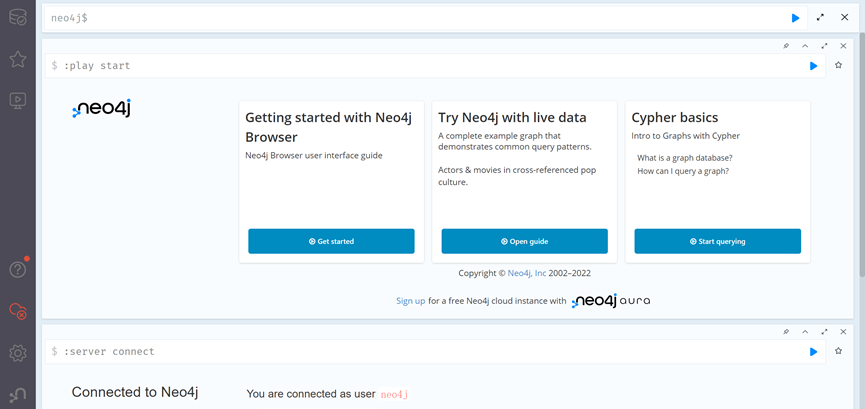Click 'Neo4j Browser user interface guide' text
This screenshot has height=409, width=865.
coord(314,156)
